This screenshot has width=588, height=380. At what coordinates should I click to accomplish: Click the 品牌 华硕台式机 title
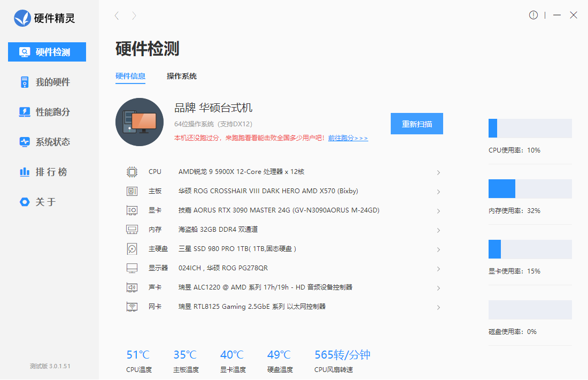213,108
